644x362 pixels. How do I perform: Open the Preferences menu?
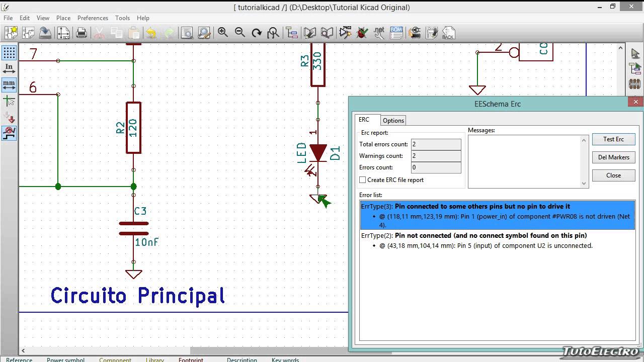coord(93,18)
